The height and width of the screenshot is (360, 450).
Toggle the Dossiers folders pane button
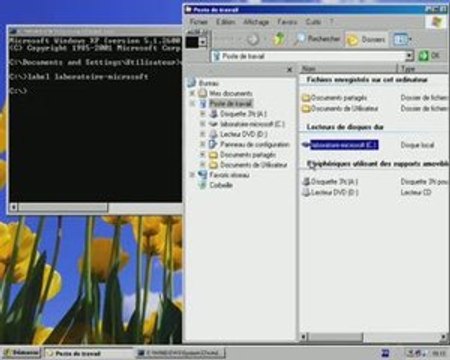click(366, 40)
